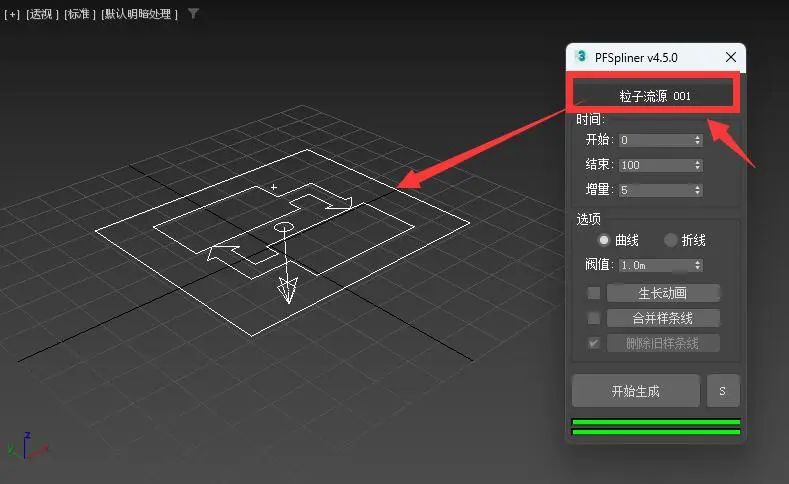Open the viewport [+] menu
The image size is (789, 484).
12,14
